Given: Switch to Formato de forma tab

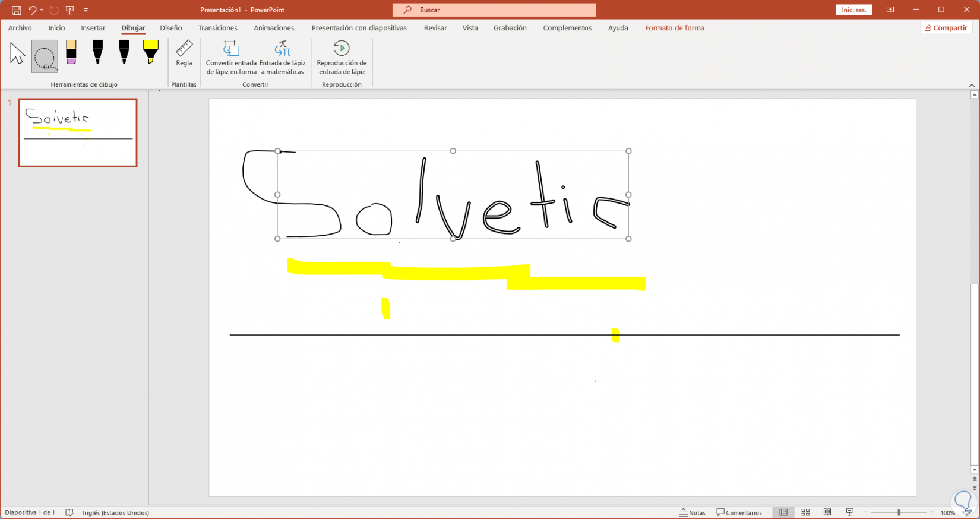Looking at the screenshot, I should (675, 28).
